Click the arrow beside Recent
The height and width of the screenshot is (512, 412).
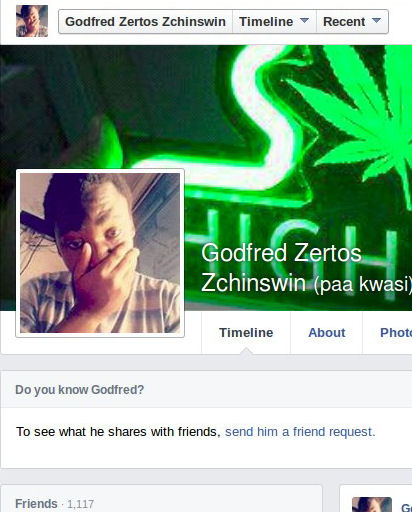click(x=376, y=21)
